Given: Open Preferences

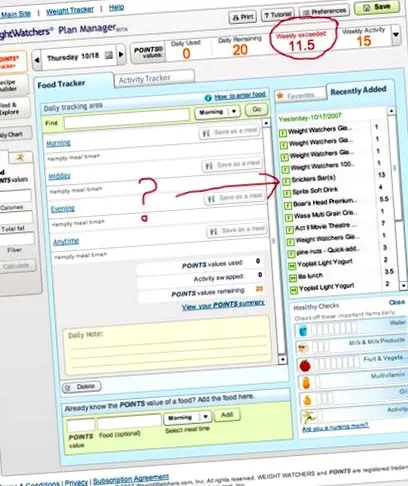Looking at the screenshot, I should tap(324, 12).
